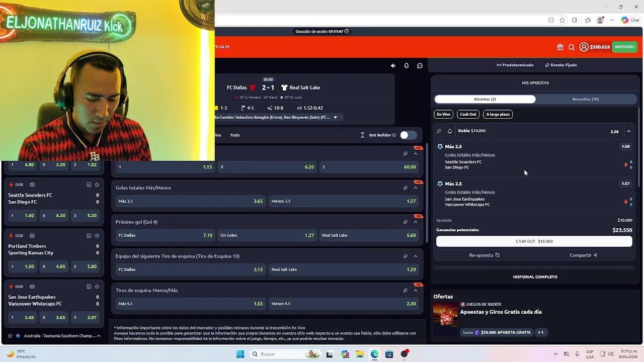Click the green DEPÓSITO button
This screenshot has width=644, height=362.
pyautogui.click(x=624, y=47)
